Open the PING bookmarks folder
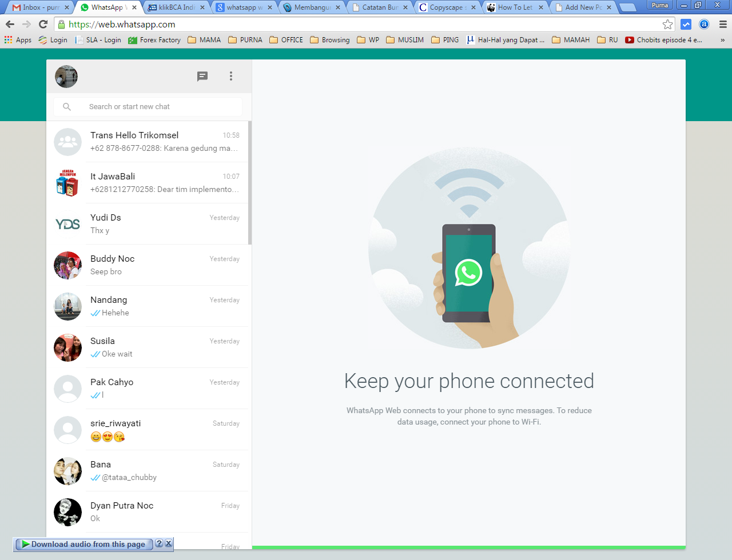The width and height of the screenshot is (732, 560). 445,40
